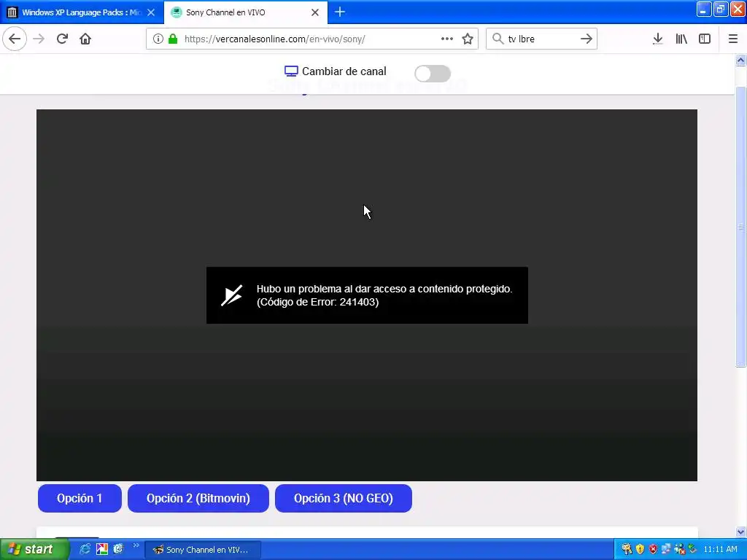Click the crossed-out play error icon

pos(231,295)
